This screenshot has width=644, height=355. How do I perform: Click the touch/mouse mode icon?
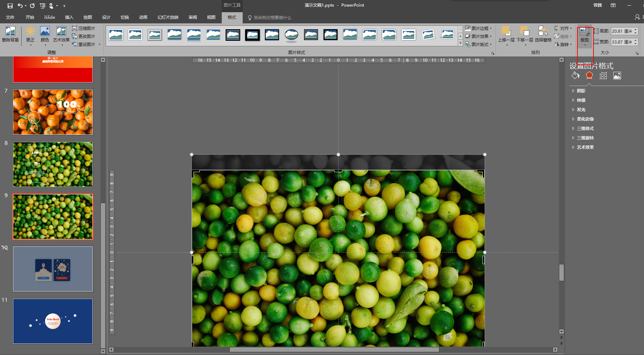tap(52, 6)
